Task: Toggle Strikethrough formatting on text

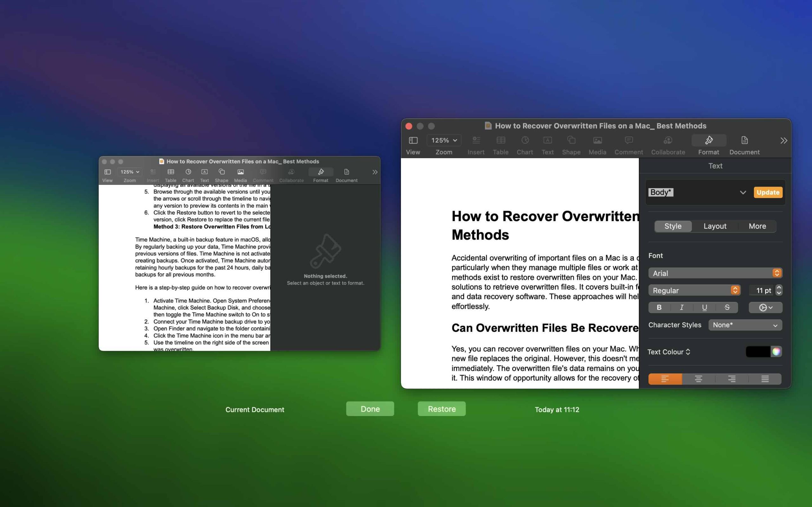Action: (727, 307)
